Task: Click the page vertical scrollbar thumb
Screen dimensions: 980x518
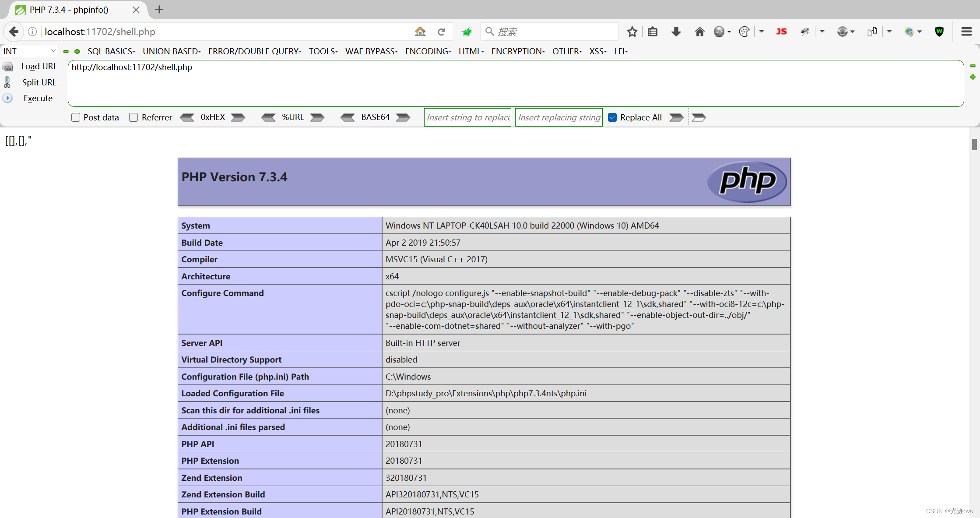Action: point(974,144)
